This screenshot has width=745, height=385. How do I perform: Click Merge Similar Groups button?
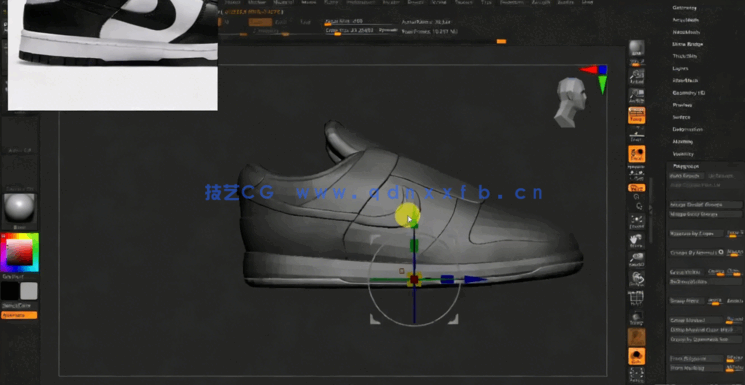tap(706, 205)
